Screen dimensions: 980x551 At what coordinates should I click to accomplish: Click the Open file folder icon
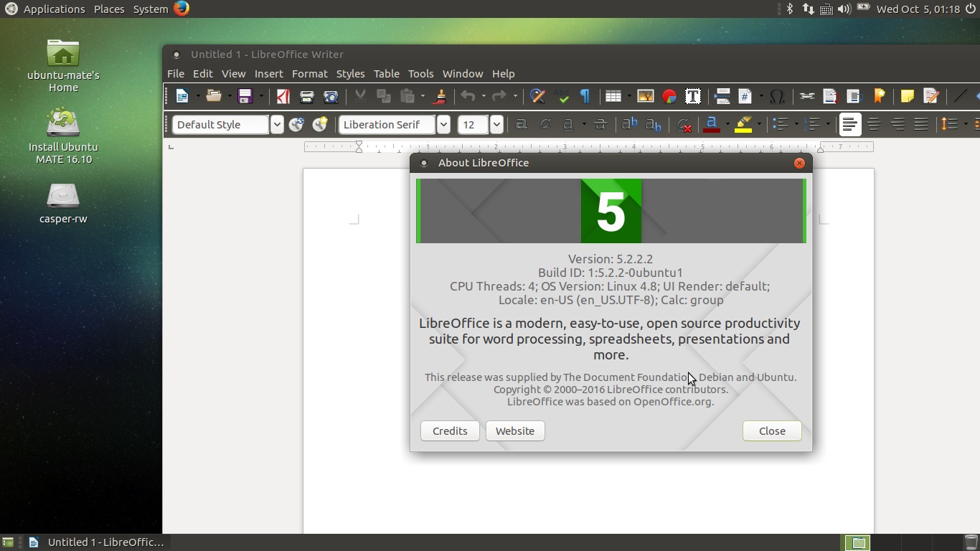click(214, 96)
